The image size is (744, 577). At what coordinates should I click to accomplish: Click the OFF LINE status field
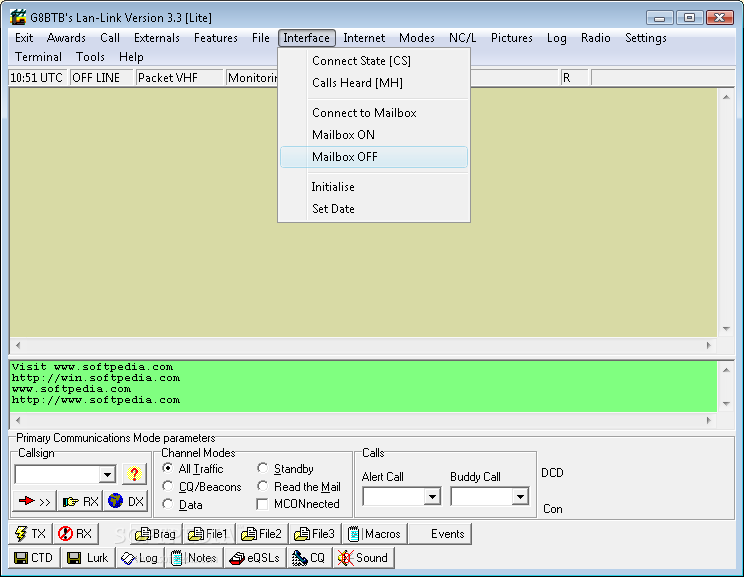pyautogui.click(x=102, y=78)
